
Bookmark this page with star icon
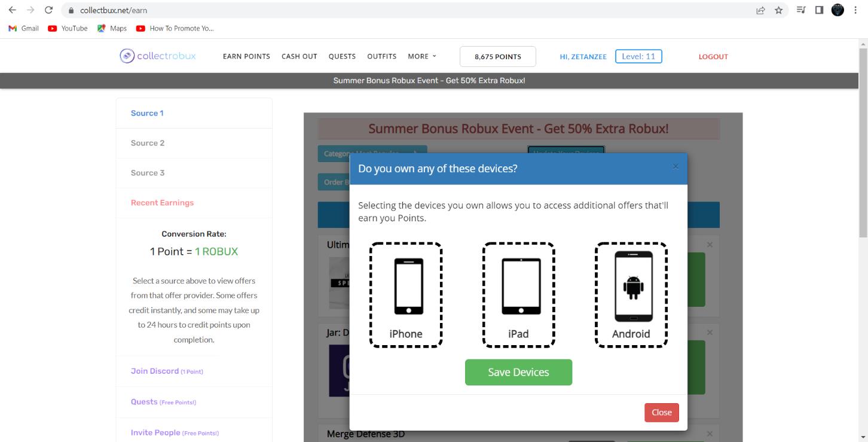coord(778,10)
